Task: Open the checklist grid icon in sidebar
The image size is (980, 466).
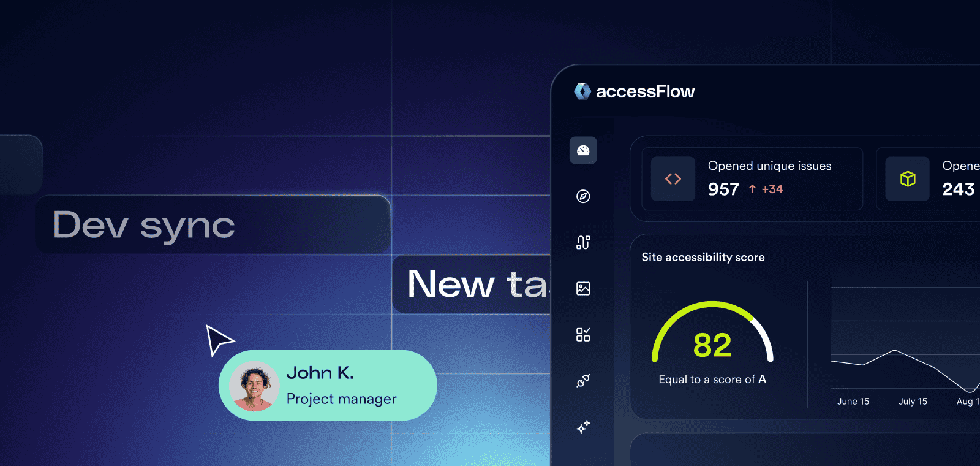Action: pos(583,334)
